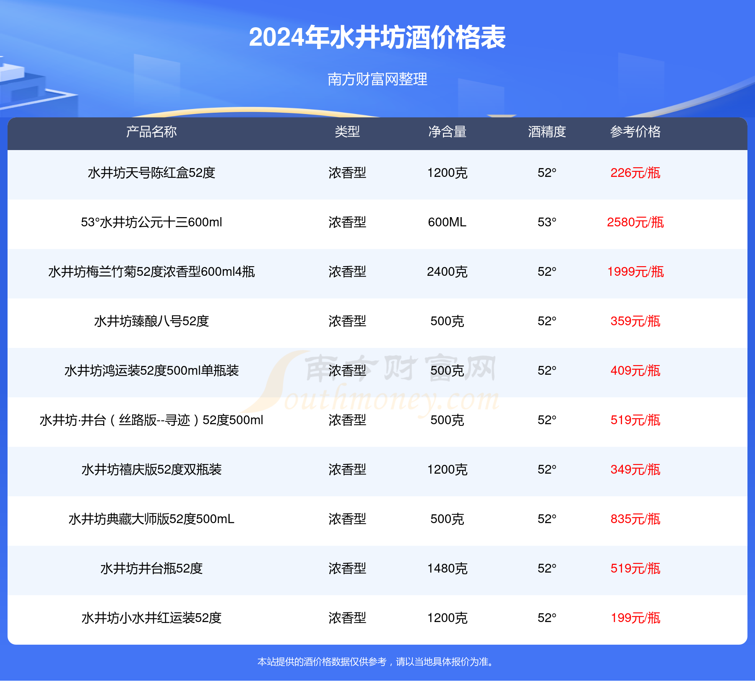
Task: Click the subtitle 南方财富网整理
Action: [377, 79]
